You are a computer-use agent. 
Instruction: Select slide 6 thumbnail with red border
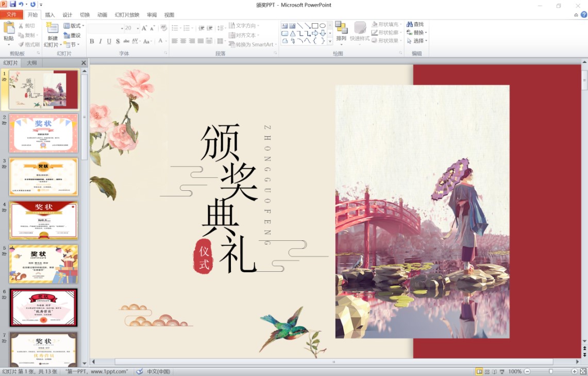43,307
